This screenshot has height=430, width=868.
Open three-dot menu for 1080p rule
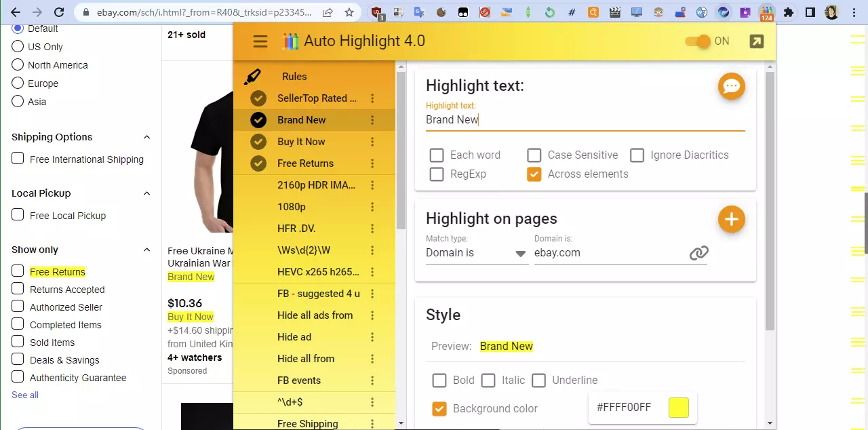[x=372, y=207]
